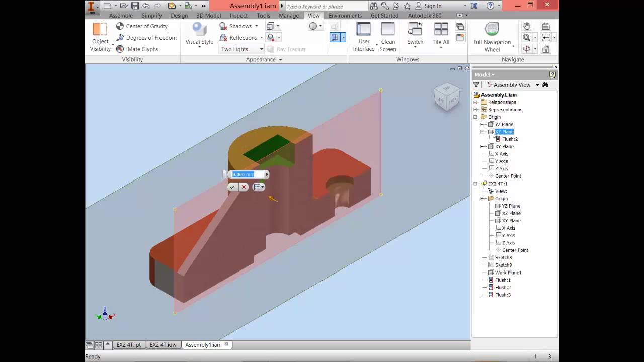644x362 pixels.
Task: Toggle Shadows on or off
Action: tap(235, 26)
